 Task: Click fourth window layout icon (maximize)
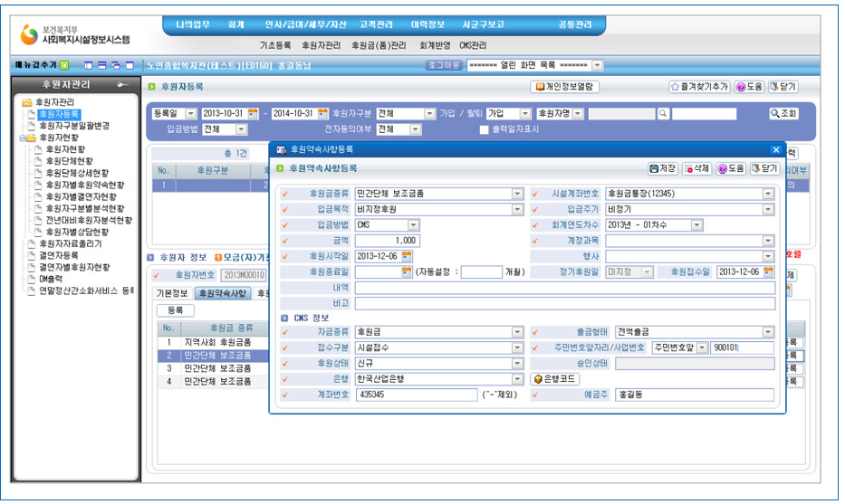click(130, 66)
